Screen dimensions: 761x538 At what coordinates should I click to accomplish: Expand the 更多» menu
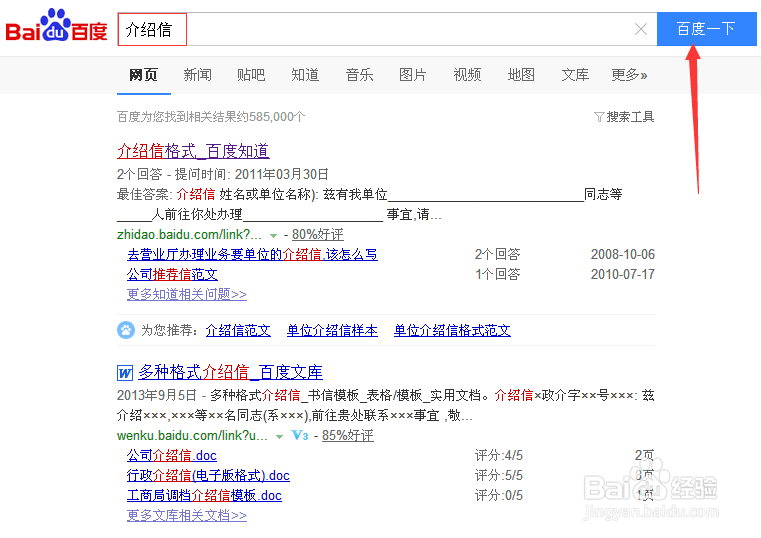[x=629, y=75]
